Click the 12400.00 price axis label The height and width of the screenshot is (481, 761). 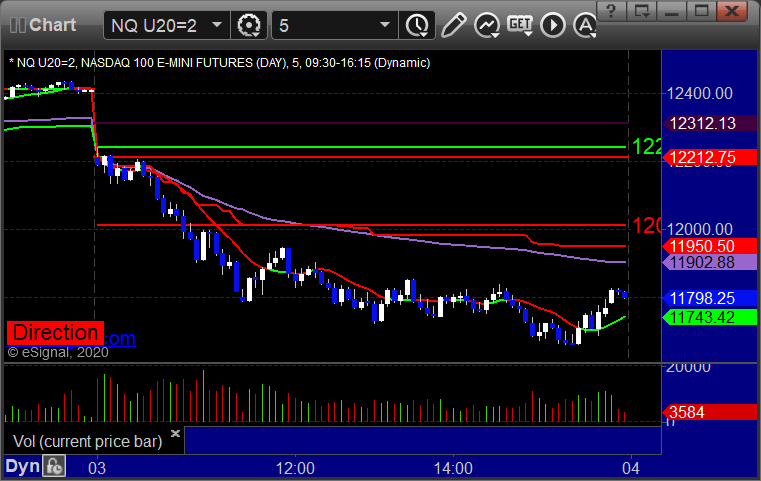(x=699, y=93)
